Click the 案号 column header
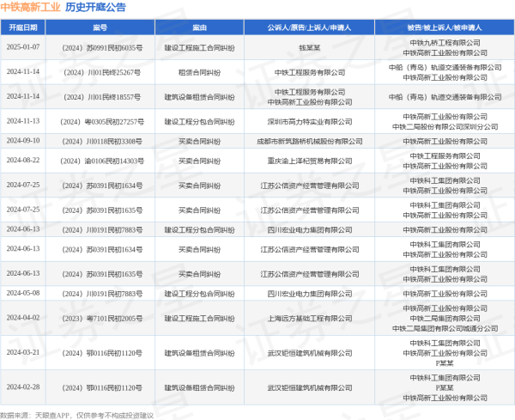Image resolution: width=515 pixels, height=420 pixels. click(100, 27)
